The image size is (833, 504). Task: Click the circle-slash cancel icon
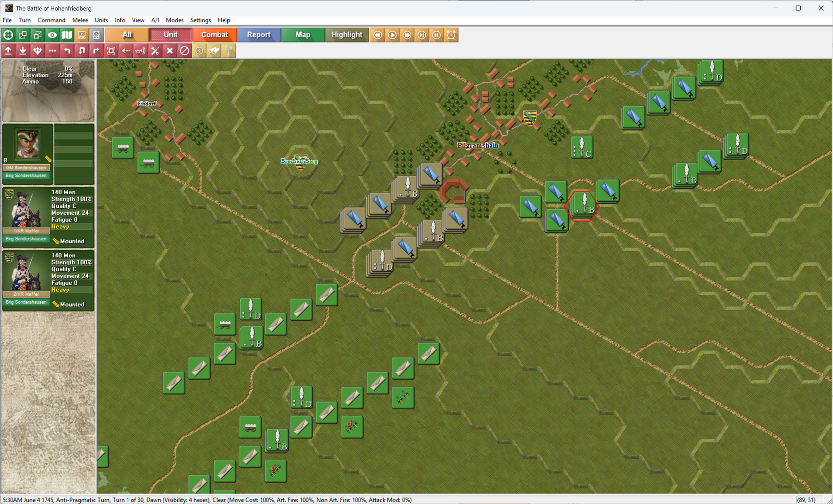(185, 51)
